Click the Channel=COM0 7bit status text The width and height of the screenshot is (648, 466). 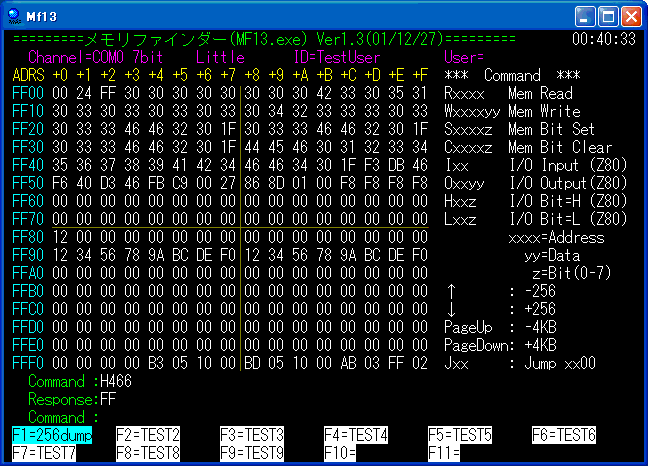96,57
